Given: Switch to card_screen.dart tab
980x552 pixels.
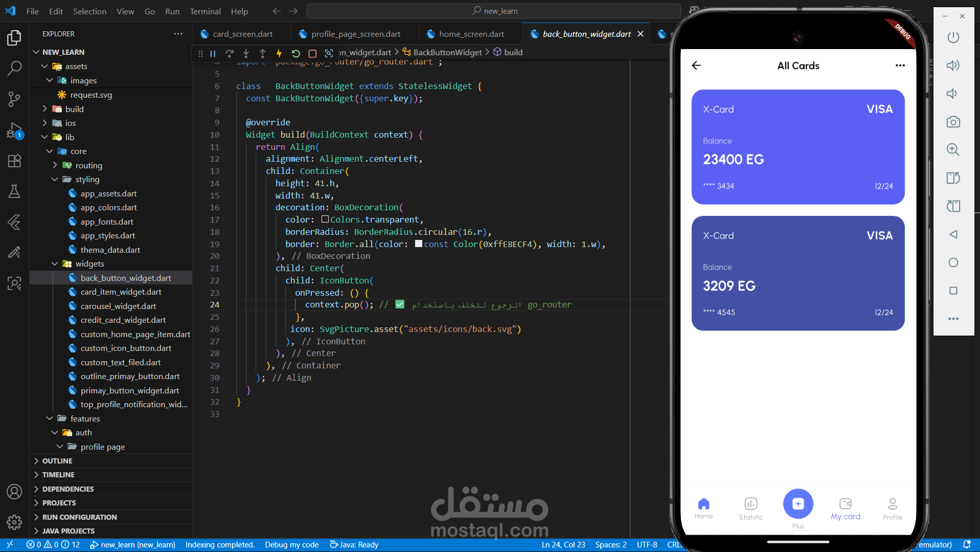Looking at the screenshot, I should (242, 34).
